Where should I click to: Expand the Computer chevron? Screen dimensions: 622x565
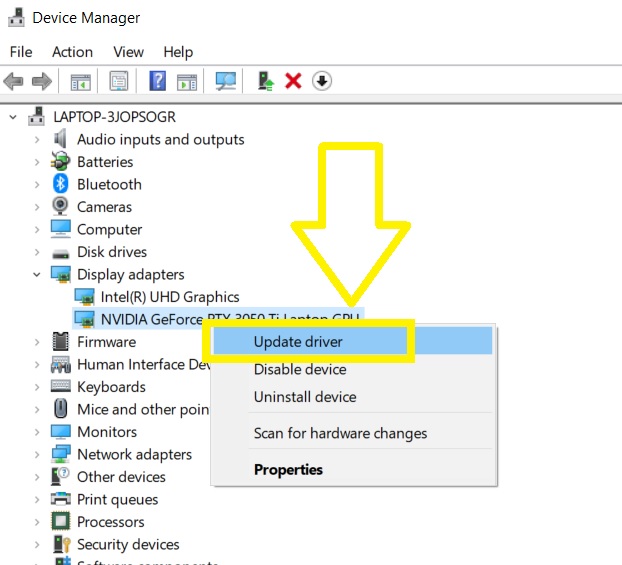click(37, 230)
